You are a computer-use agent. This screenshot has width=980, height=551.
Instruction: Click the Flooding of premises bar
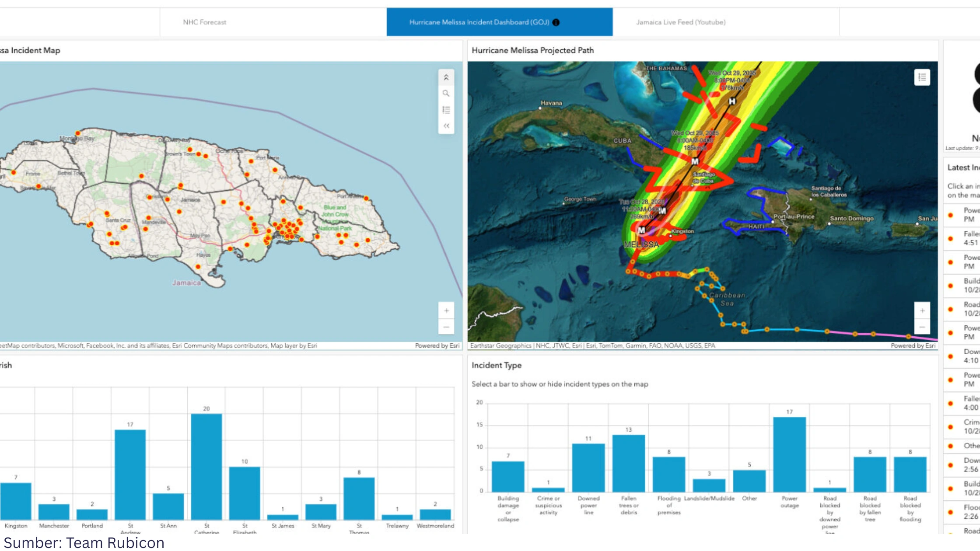(x=668, y=474)
